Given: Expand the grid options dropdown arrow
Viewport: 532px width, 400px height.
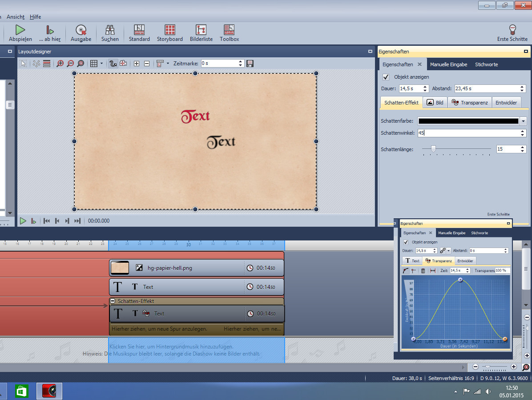Looking at the screenshot, I should [x=101, y=64].
